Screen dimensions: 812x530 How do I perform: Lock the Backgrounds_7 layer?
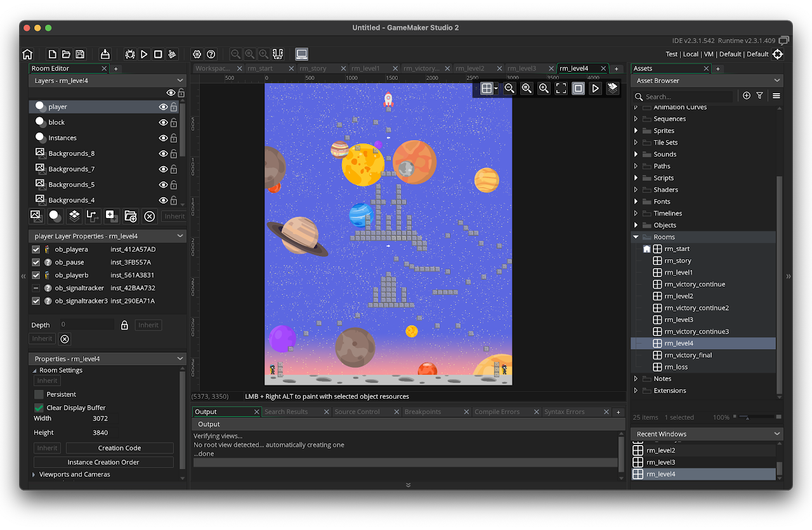[173, 169]
